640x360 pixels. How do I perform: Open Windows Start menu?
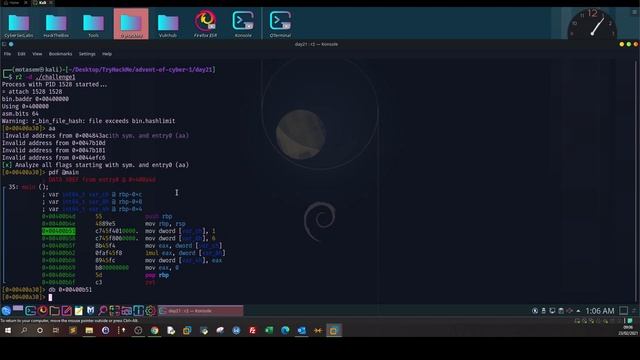7,331
